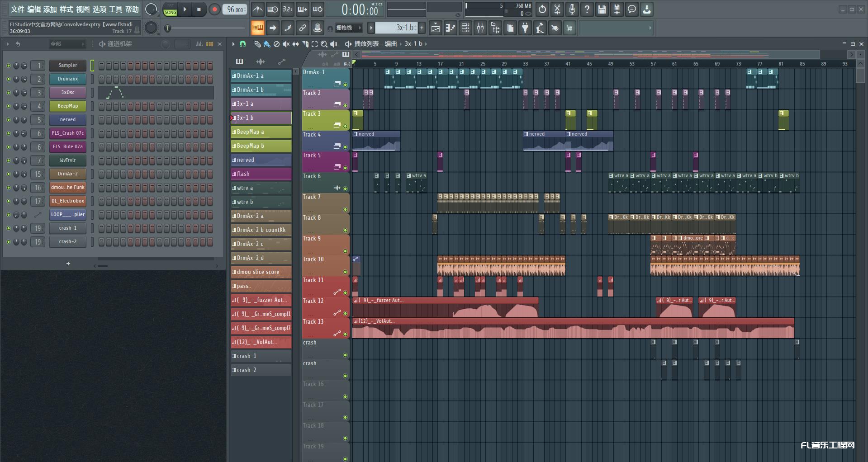Screen dimensions: 868x462
Task: Toggle mute LED on Track 13
Action: tap(345, 334)
